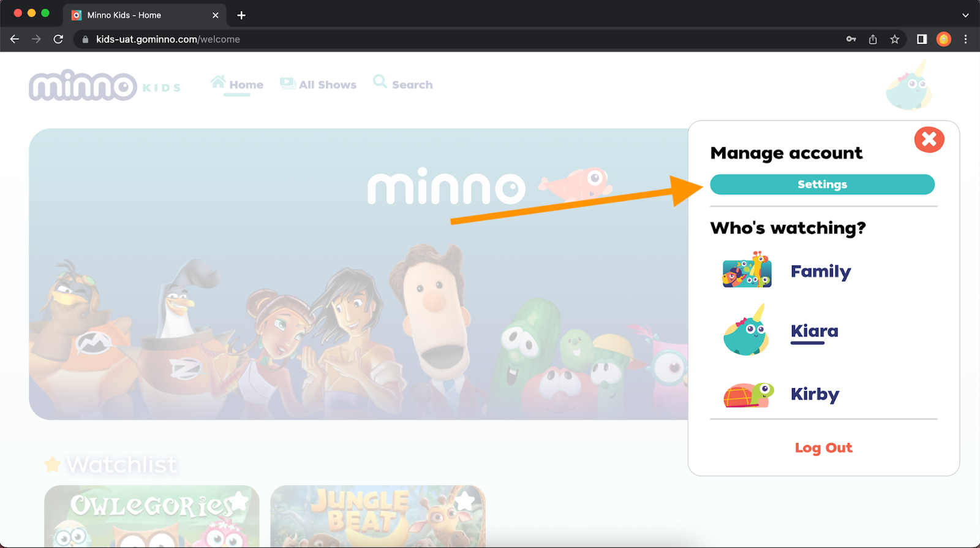The height and width of the screenshot is (548, 980).
Task: Click the Log Out link
Action: (x=823, y=448)
